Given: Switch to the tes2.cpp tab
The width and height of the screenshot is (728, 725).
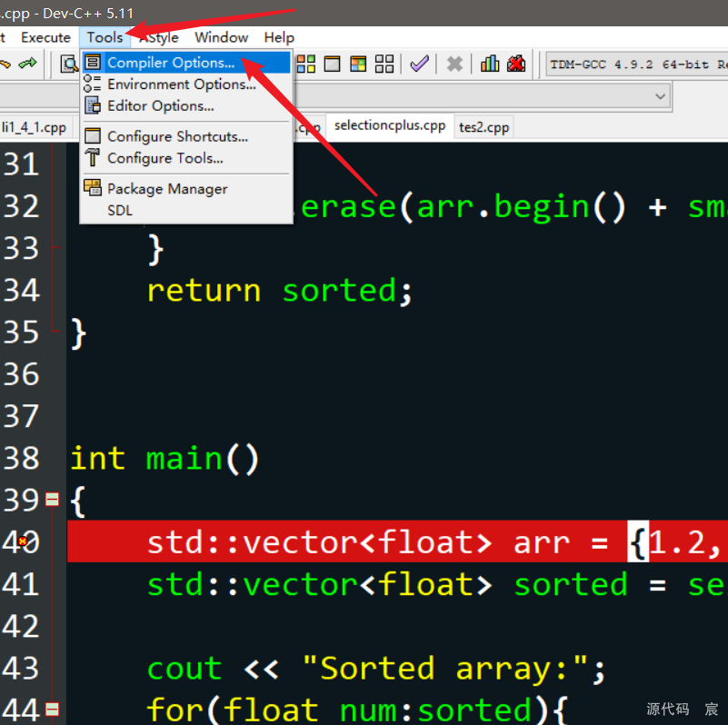Looking at the screenshot, I should (483, 126).
